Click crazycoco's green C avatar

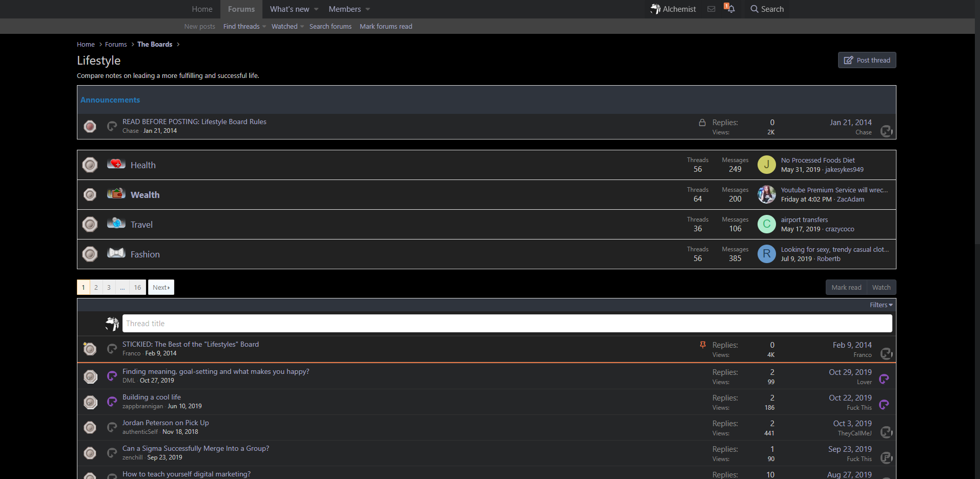[767, 224]
